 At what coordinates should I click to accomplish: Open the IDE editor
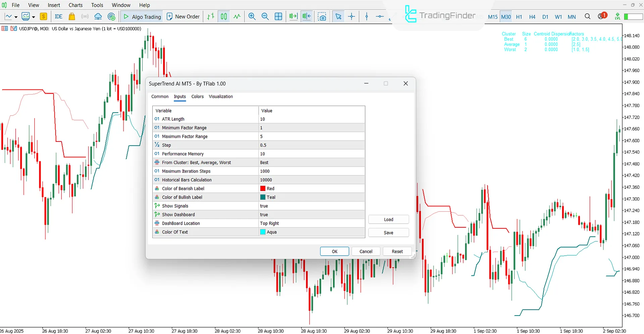(58, 16)
